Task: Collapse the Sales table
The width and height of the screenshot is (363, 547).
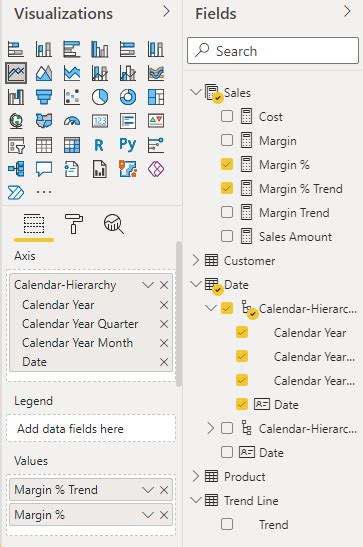Action: [x=196, y=92]
